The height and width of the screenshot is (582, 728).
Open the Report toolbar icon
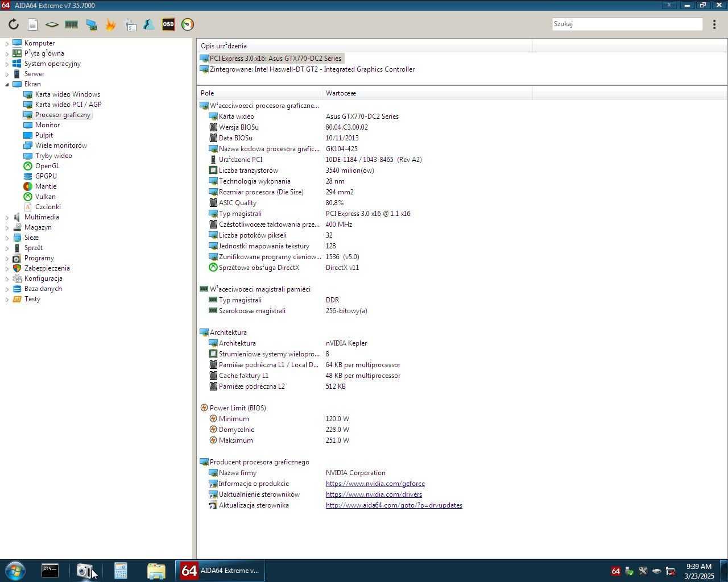click(x=33, y=24)
